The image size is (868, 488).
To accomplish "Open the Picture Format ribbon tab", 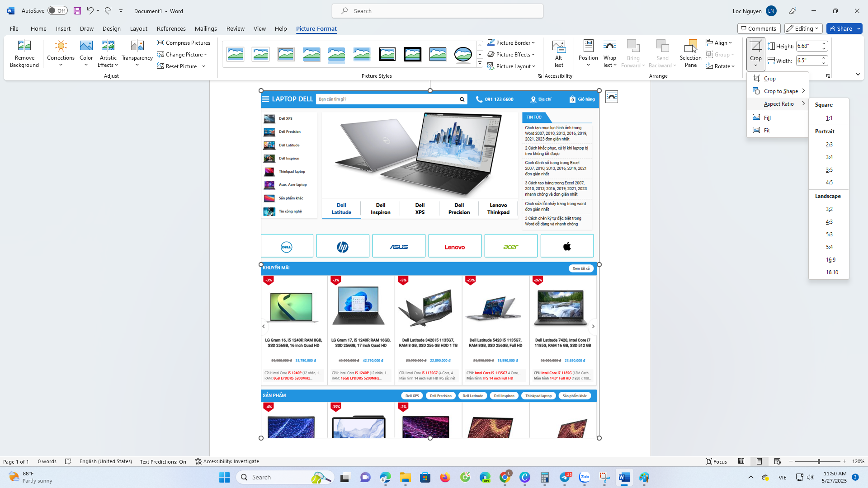I will [x=316, y=28].
